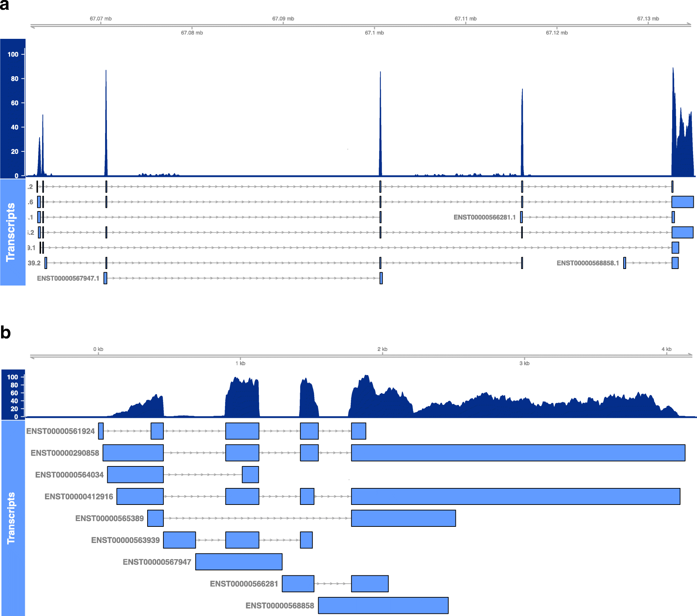Click the long last exon of ENST00000412916
This screenshot has height=616, width=697.
tap(516, 496)
